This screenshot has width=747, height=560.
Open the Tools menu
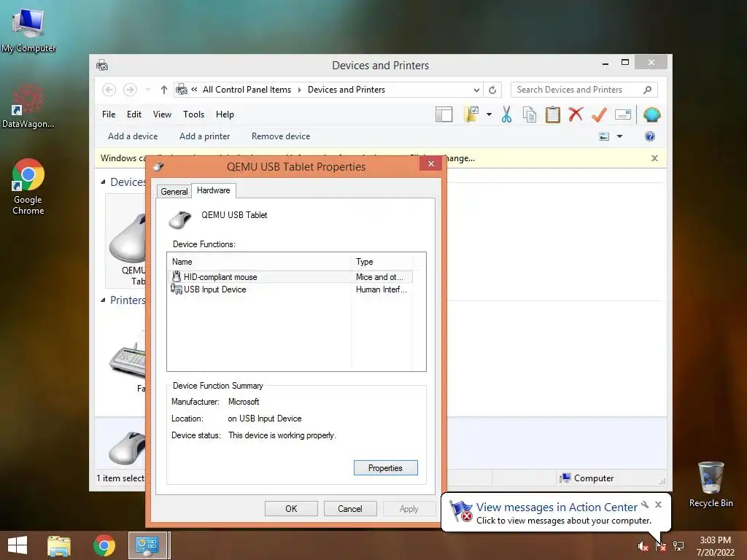193,114
